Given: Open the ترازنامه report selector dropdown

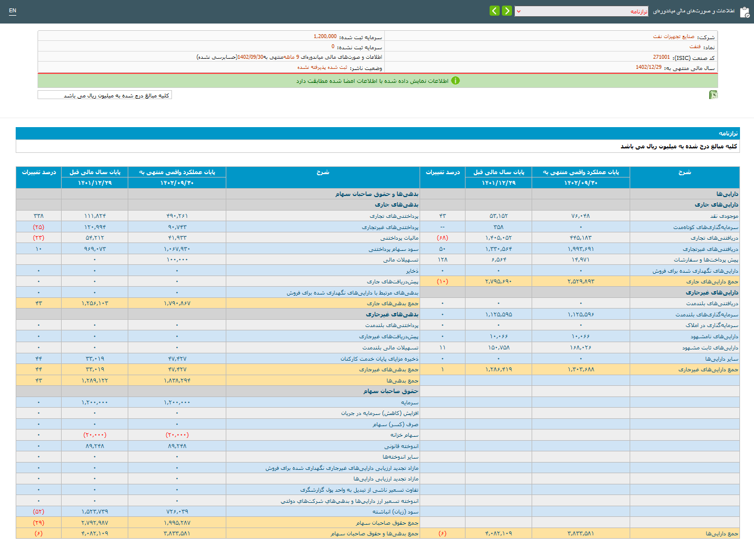Looking at the screenshot, I should point(581,11).
